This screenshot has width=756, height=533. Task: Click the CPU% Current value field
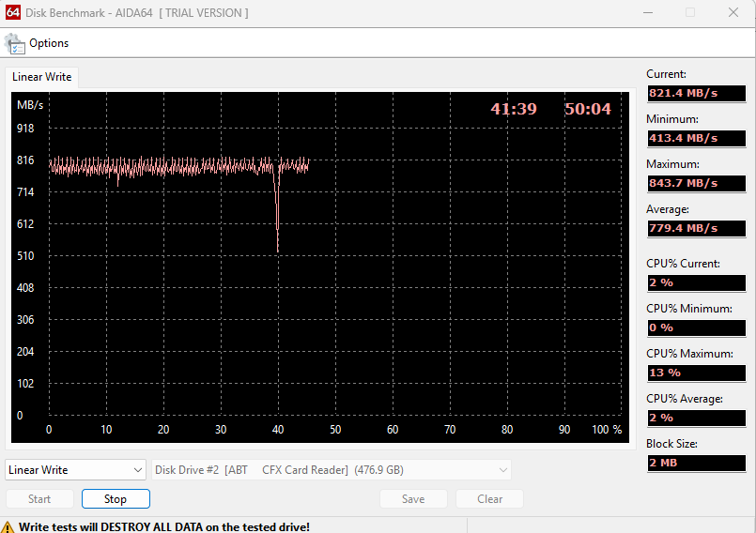point(696,282)
